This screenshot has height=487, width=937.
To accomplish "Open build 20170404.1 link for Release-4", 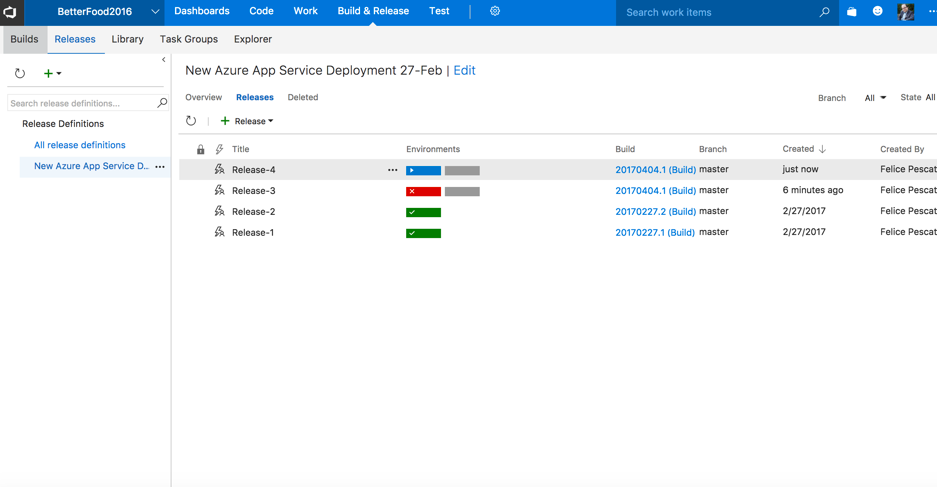I will (656, 170).
